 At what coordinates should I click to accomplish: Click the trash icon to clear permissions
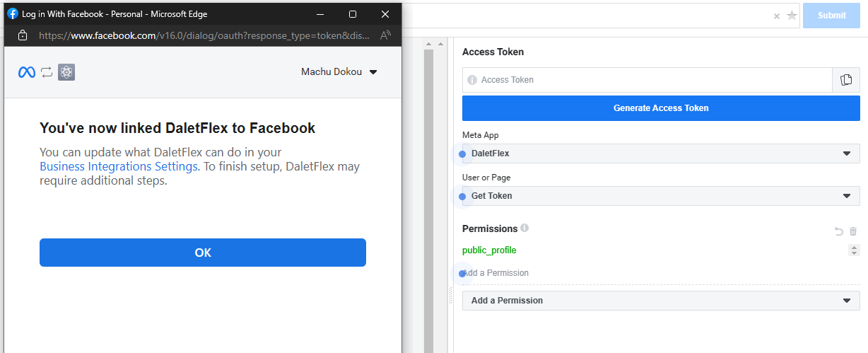[x=853, y=231]
